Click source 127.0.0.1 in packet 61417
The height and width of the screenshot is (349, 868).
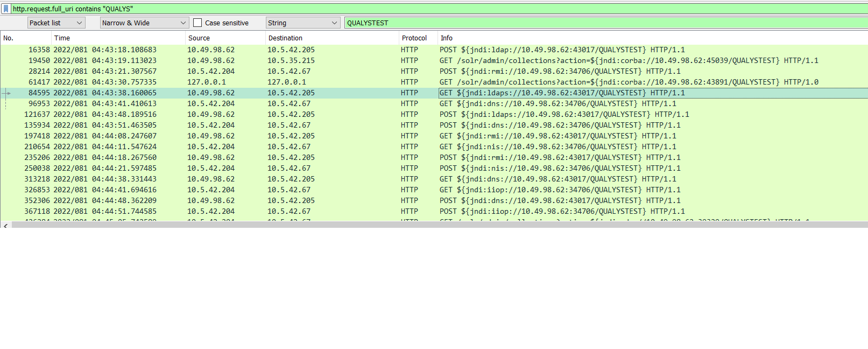click(207, 82)
